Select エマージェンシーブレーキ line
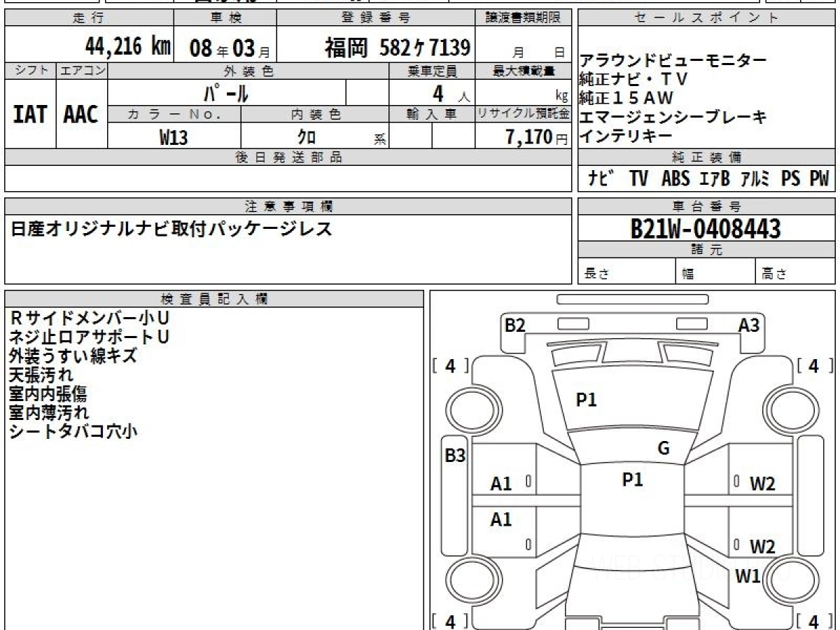Screen dimensions: 840x630 [x=672, y=117]
